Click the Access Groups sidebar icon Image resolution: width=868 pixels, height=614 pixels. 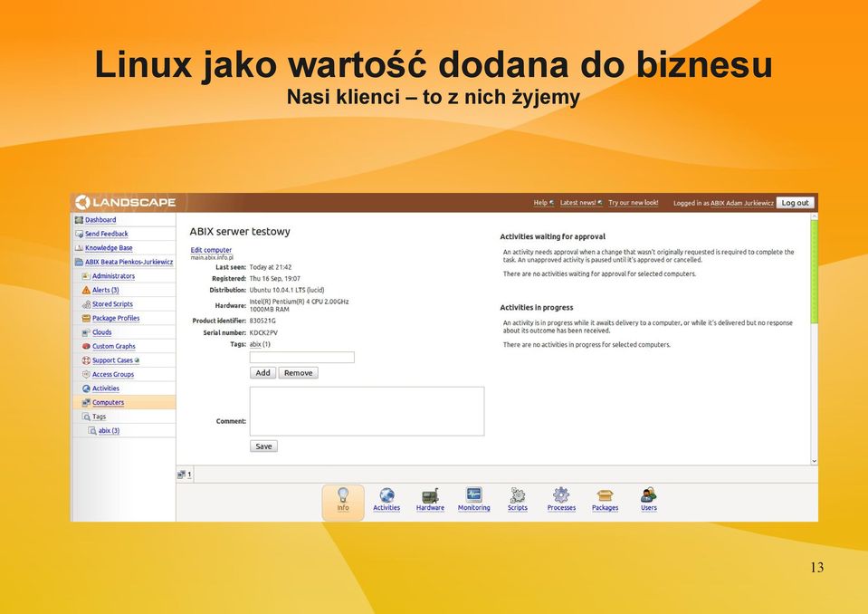(x=86, y=374)
